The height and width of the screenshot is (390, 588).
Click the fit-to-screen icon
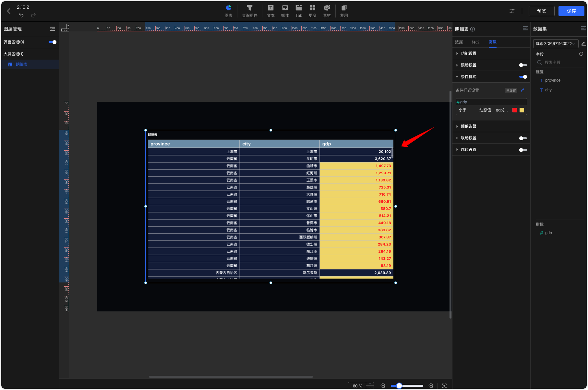[444, 386]
